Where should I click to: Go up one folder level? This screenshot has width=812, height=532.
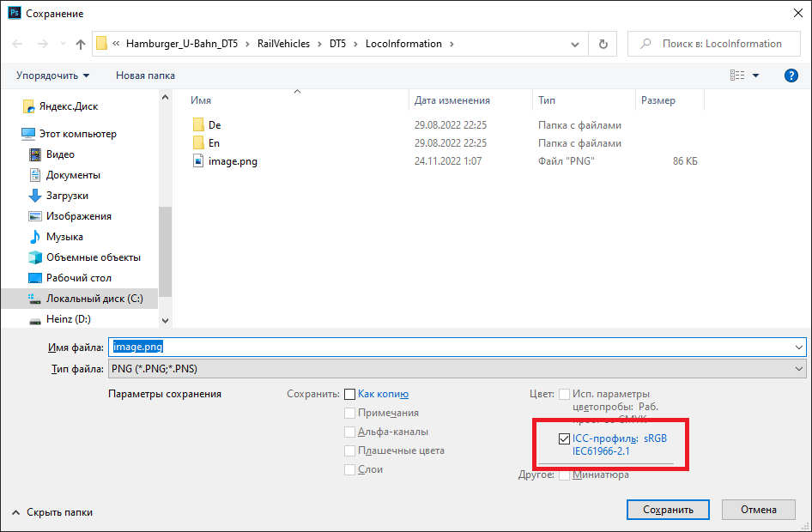click(x=81, y=44)
